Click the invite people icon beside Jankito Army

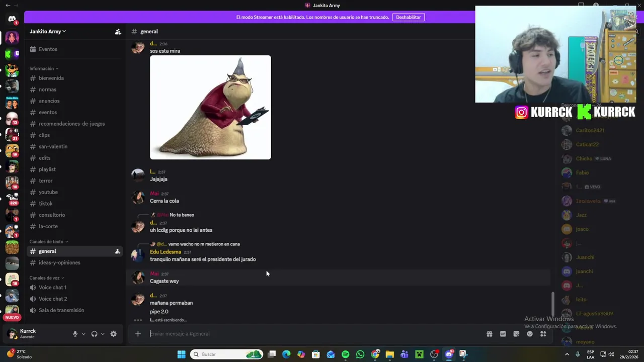click(x=118, y=32)
